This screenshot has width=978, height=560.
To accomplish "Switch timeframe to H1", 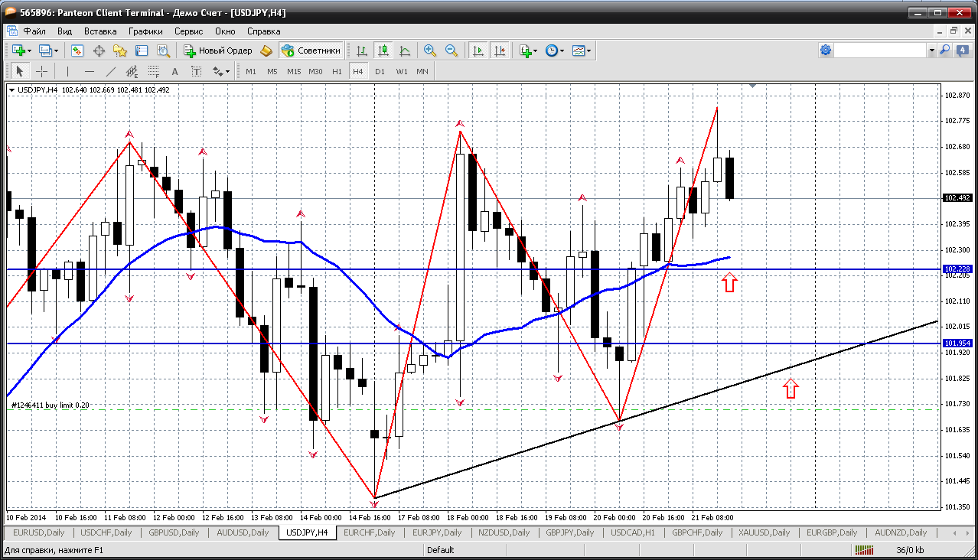I will [x=337, y=71].
